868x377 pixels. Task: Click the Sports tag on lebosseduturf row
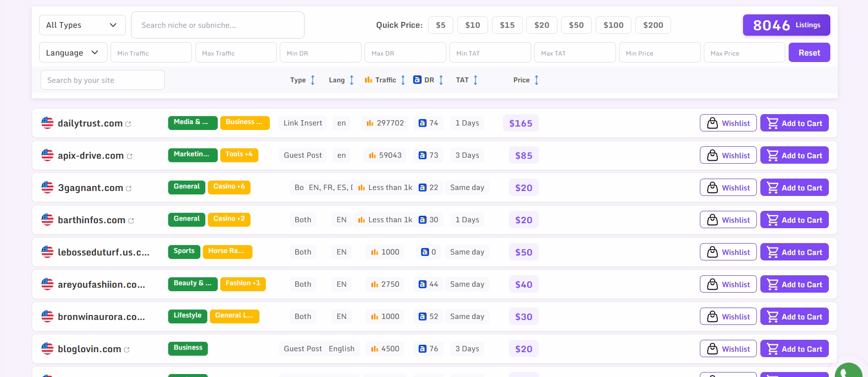[x=184, y=251]
